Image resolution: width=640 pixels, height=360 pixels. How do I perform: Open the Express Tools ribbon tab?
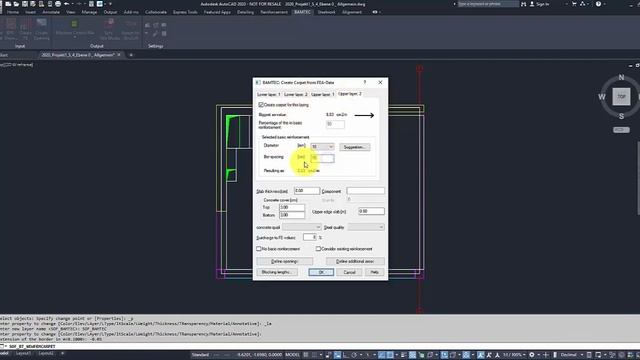185,12
